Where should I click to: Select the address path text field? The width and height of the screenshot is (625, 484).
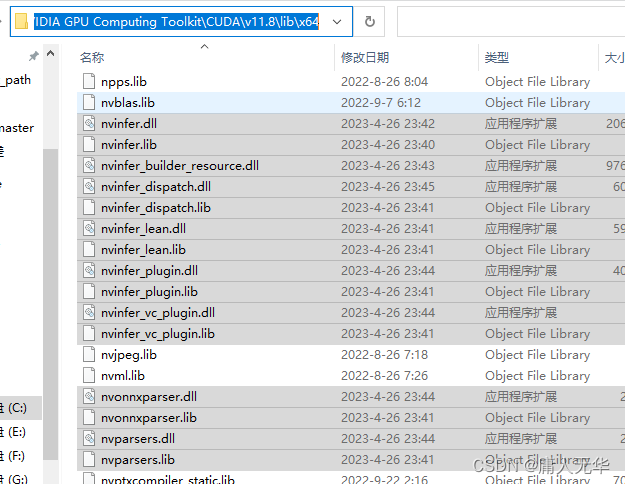pyautogui.click(x=176, y=22)
